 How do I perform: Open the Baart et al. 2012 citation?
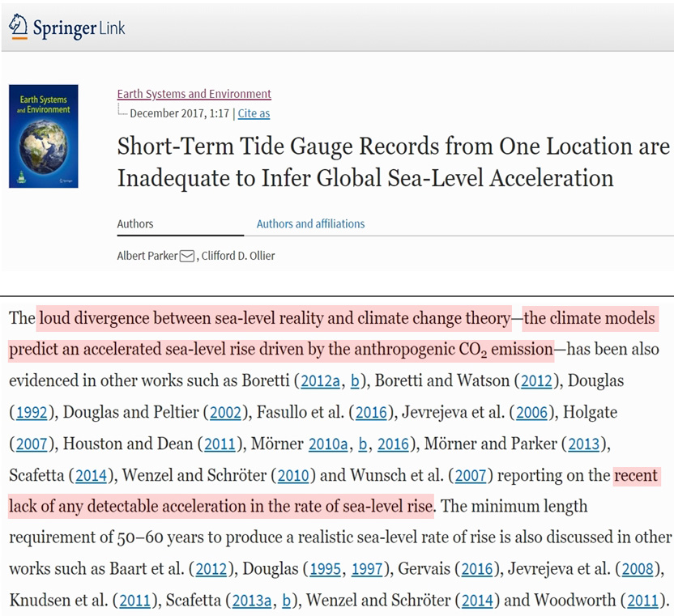[211, 569]
